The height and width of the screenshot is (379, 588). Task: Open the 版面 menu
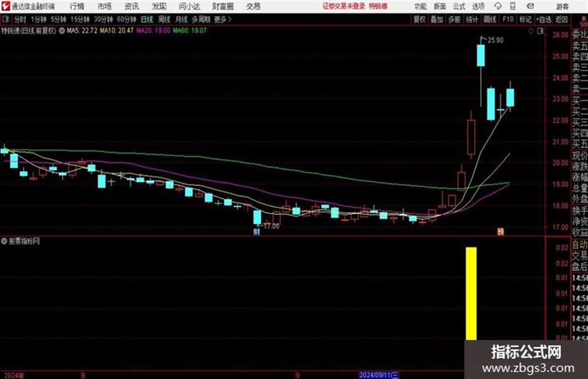tap(439, 6)
